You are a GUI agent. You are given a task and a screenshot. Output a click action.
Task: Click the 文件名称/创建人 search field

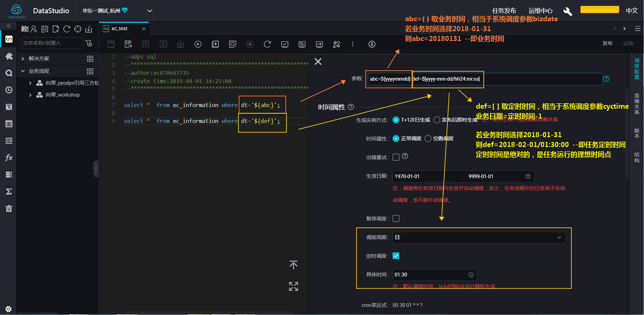tap(52, 43)
